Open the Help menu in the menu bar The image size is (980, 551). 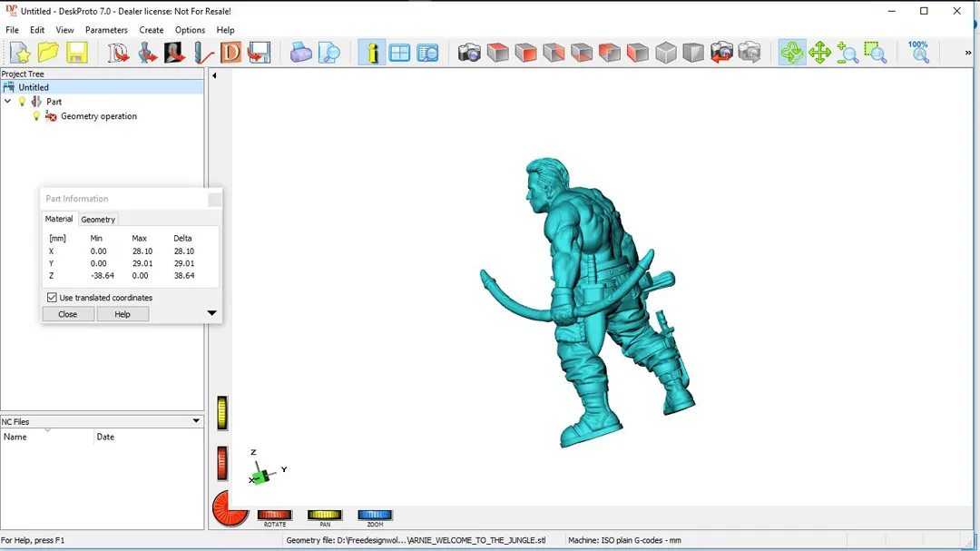tap(225, 30)
